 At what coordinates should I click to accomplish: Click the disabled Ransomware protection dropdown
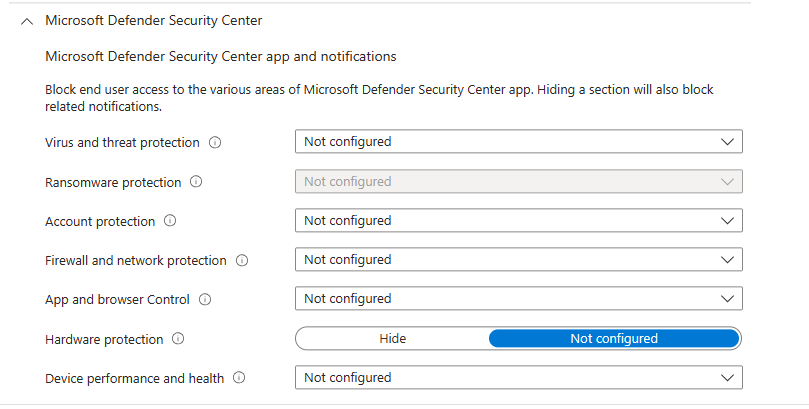pos(518,182)
